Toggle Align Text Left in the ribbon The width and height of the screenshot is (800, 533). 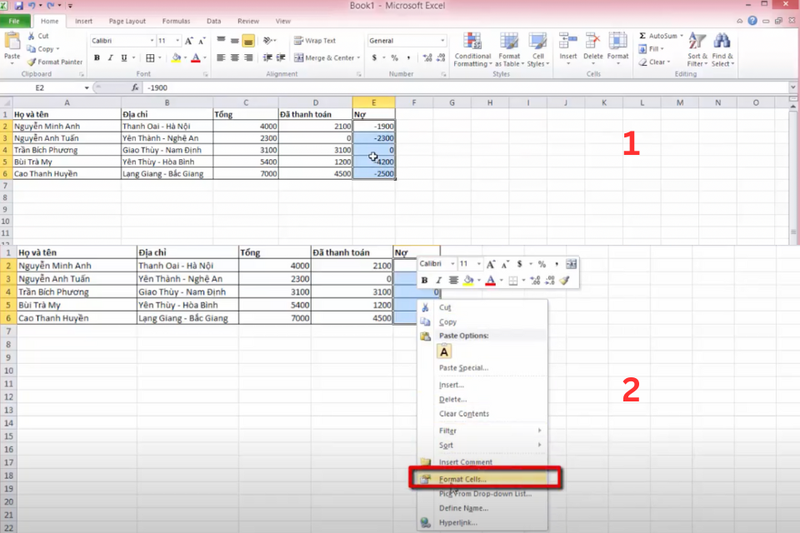click(x=220, y=58)
